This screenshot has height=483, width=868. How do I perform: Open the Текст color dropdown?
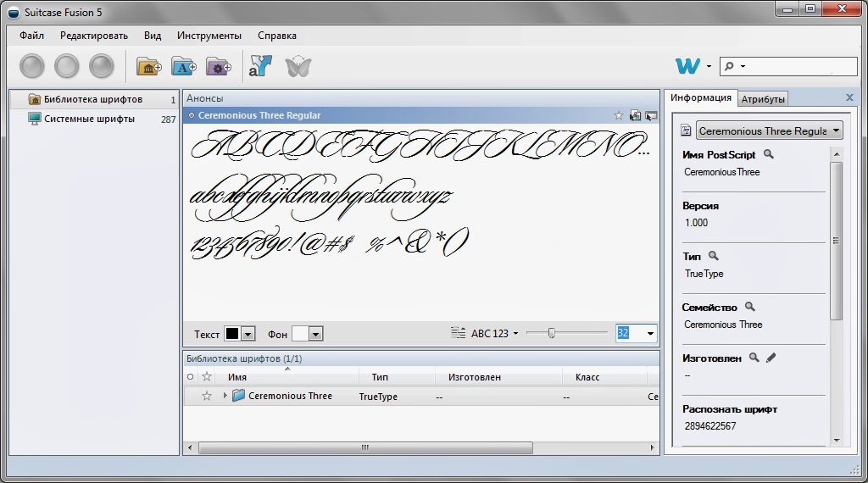pyautogui.click(x=248, y=334)
